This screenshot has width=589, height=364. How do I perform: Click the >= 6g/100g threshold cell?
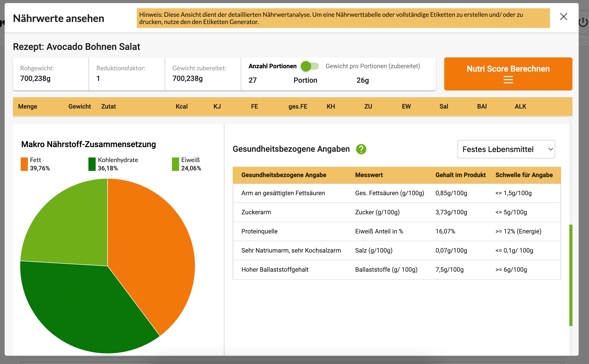pyautogui.click(x=511, y=270)
